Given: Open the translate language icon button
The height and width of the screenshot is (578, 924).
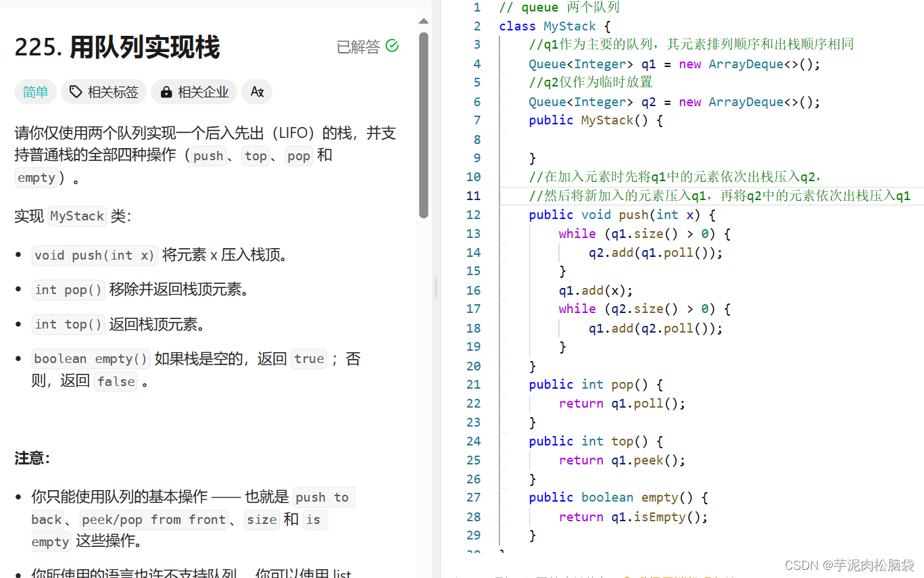Looking at the screenshot, I should click(257, 92).
